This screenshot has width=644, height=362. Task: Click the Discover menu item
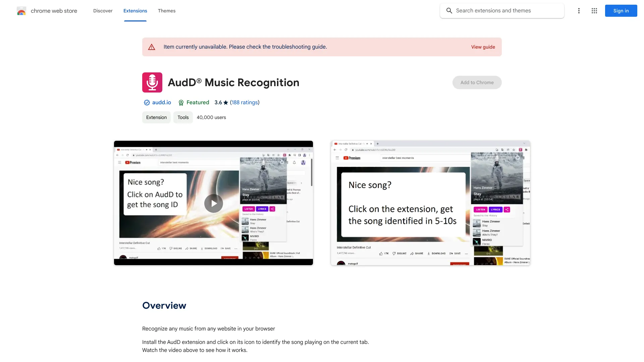click(103, 11)
